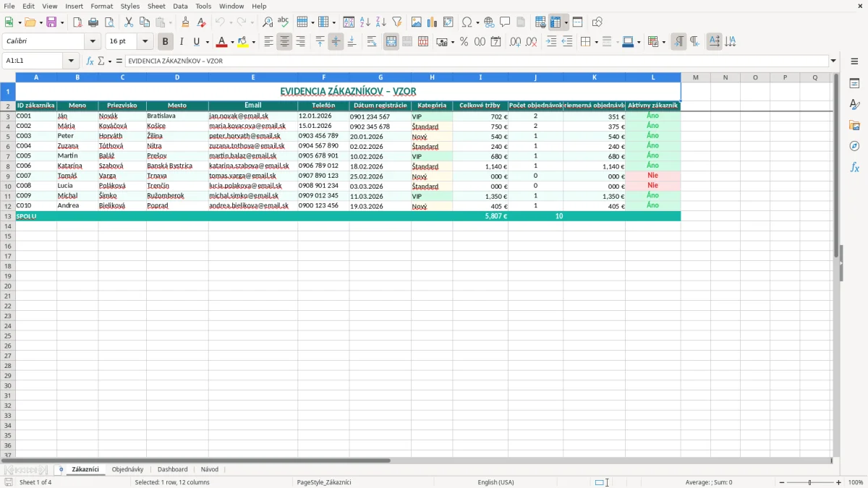868x488 pixels.
Task: Click the Select Function sigma button
Action: point(101,61)
